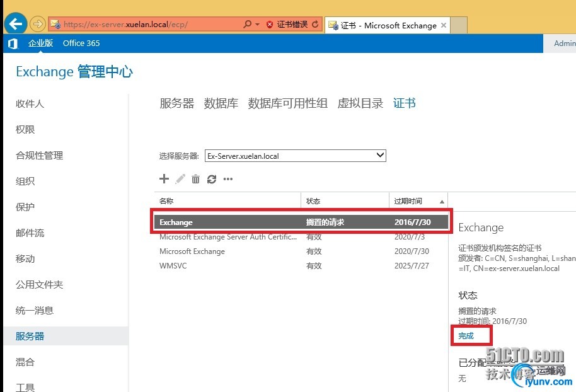
Task: Select the 企业版 header tab
Action: pos(40,43)
